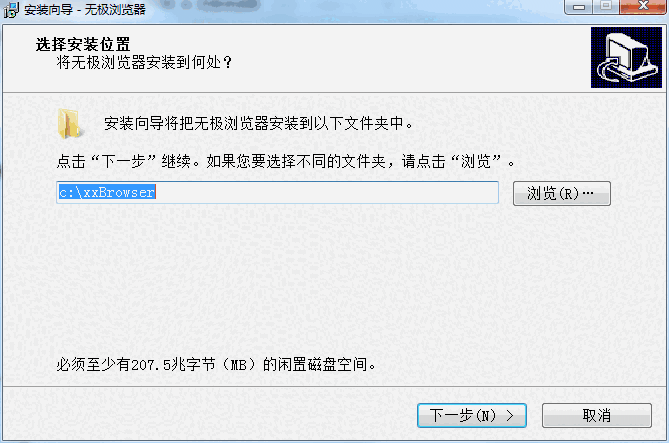Image resolution: width=669 pixels, height=443 pixels.
Task: Click the highlighted c:\xxBrowser path text
Action: [107, 192]
